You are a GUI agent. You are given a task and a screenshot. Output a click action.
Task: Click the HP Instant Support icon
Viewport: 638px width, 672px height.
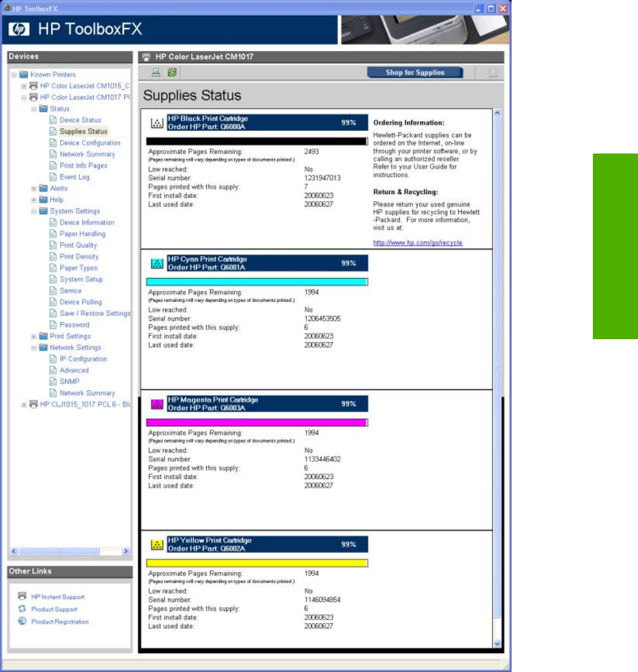pyautogui.click(x=23, y=596)
